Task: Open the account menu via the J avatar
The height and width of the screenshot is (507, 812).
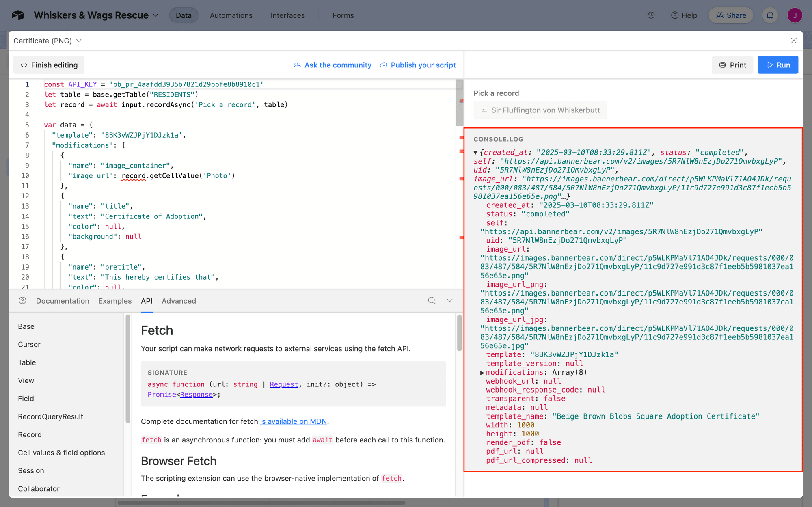Action: tap(795, 15)
